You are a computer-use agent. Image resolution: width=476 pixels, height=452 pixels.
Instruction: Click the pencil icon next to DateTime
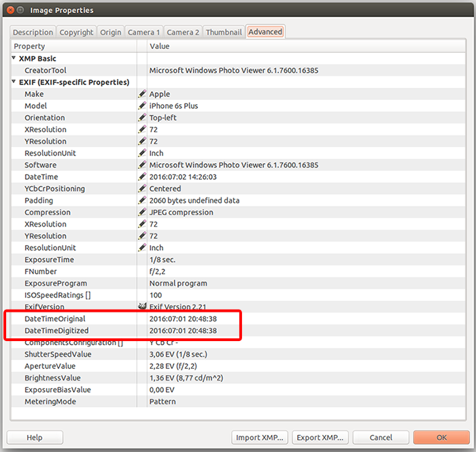[x=142, y=177]
